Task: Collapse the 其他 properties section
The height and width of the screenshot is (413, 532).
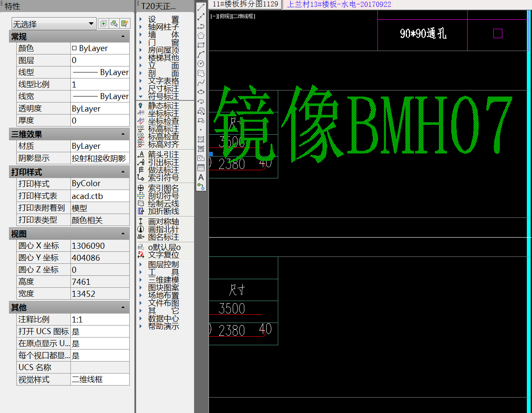Action: click(123, 307)
